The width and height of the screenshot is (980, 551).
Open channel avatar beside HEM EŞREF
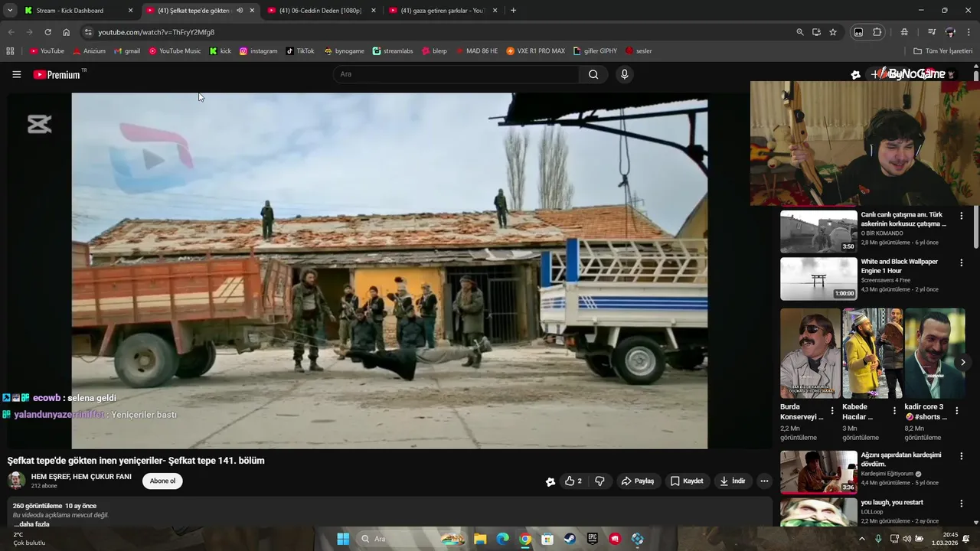tap(16, 481)
